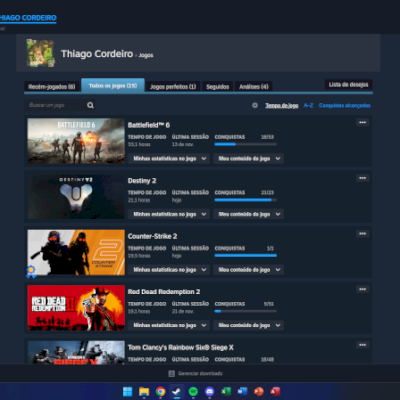The height and width of the screenshot is (400, 400).
Task: Click Battlefield 6 achievements progress bar
Action: click(x=246, y=144)
